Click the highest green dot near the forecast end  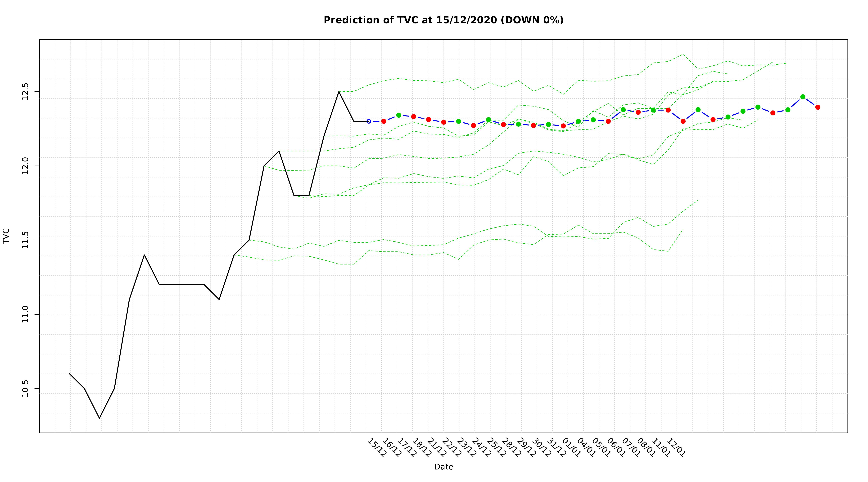(x=803, y=97)
